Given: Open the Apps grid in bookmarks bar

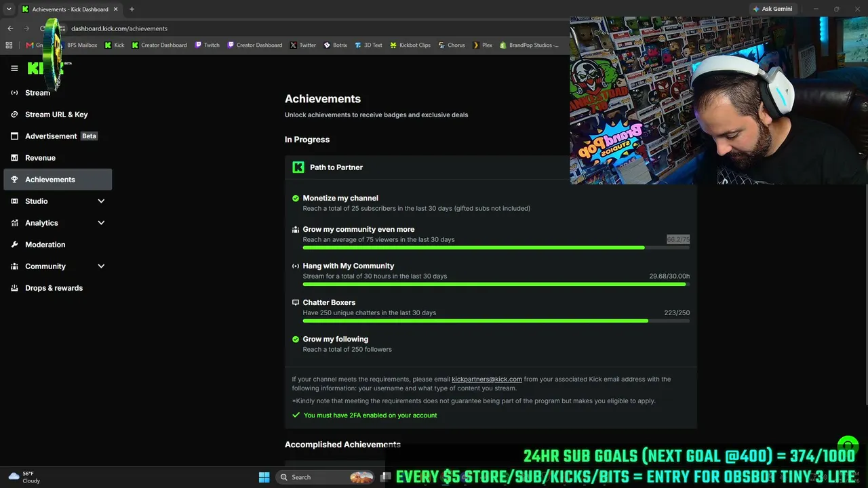Looking at the screenshot, I should pyautogui.click(x=9, y=45).
